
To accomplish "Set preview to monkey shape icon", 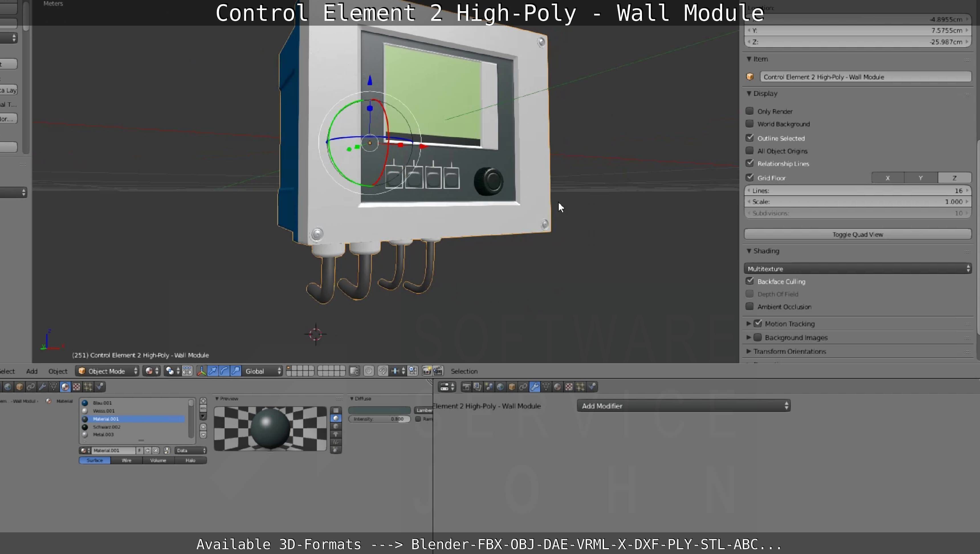I will 336,434.
